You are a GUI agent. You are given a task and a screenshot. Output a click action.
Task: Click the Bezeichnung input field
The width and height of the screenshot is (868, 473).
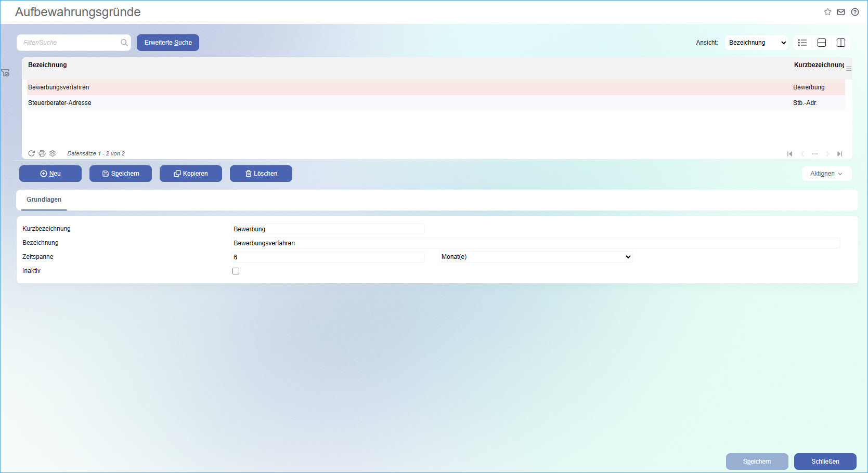tap(536, 243)
